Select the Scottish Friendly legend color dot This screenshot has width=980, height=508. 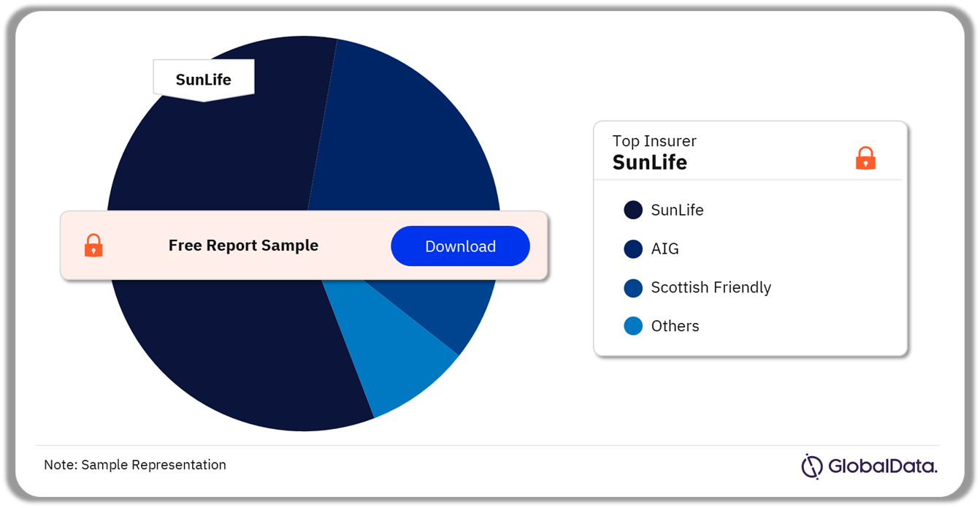coord(633,288)
